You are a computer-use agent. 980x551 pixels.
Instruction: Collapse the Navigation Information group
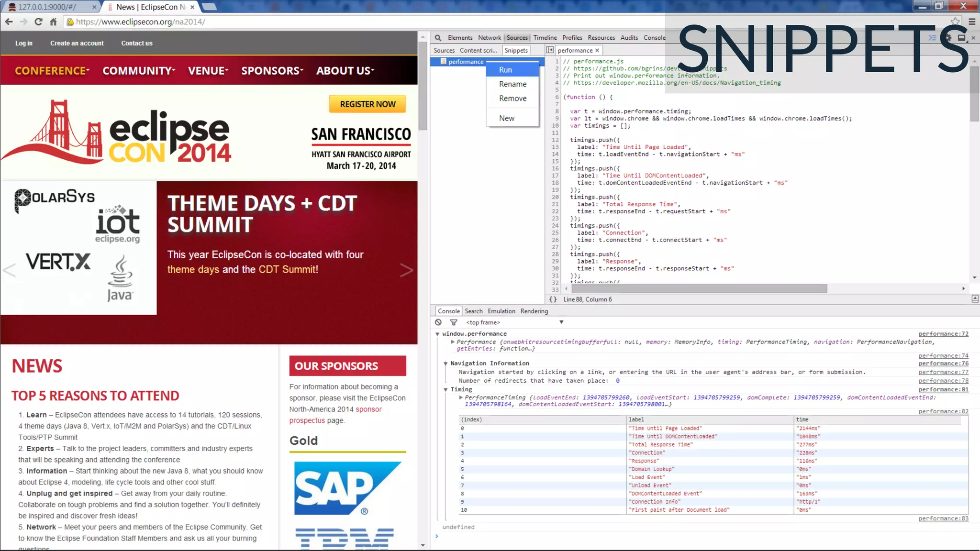tap(445, 364)
